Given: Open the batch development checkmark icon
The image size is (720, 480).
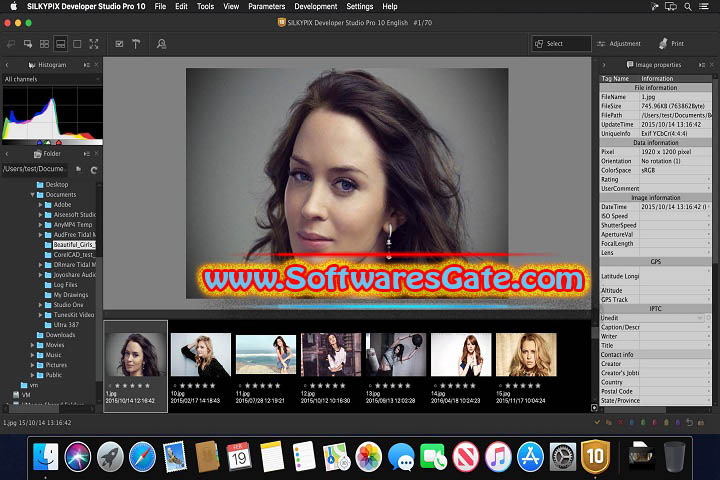Looking at the screenshot, I should click(119, 44).
